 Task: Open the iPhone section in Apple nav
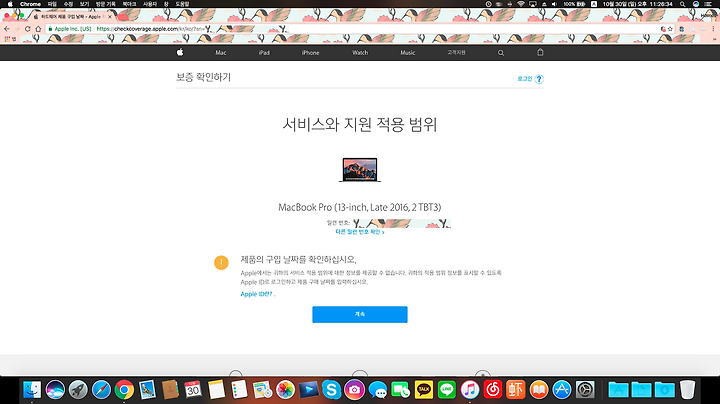click(x=310, y=53)
